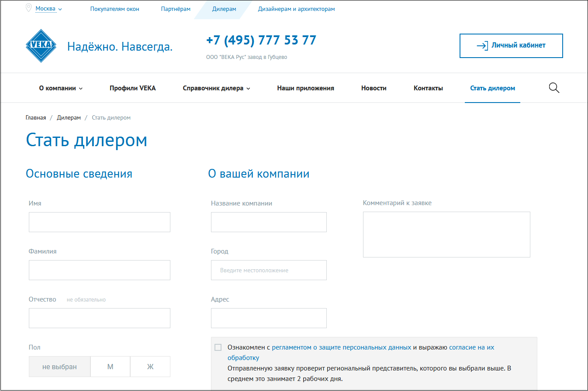Screen dimensions: 588x391
Task: Click the Главная breadcrumb link
Action: click(x=36, y=118)
